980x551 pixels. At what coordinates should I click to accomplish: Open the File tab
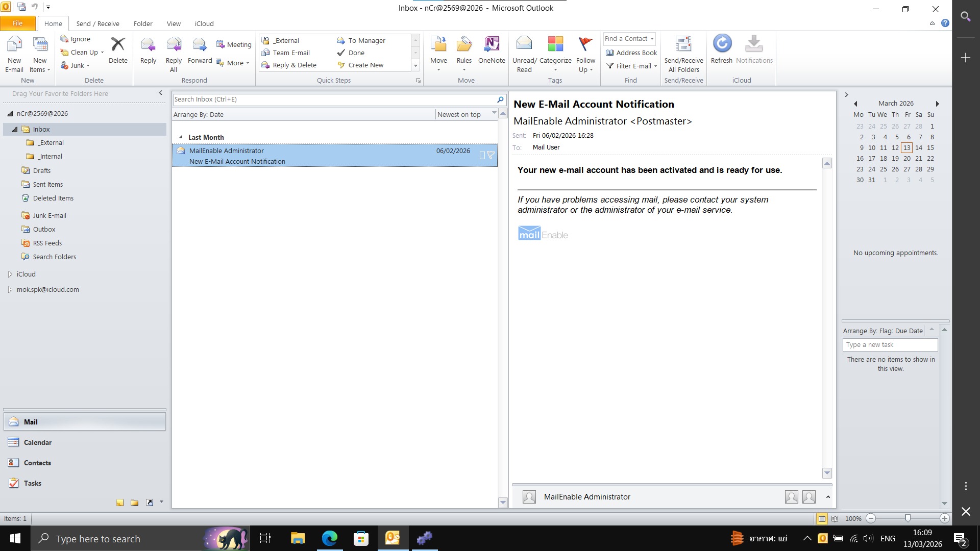[17, 23]
